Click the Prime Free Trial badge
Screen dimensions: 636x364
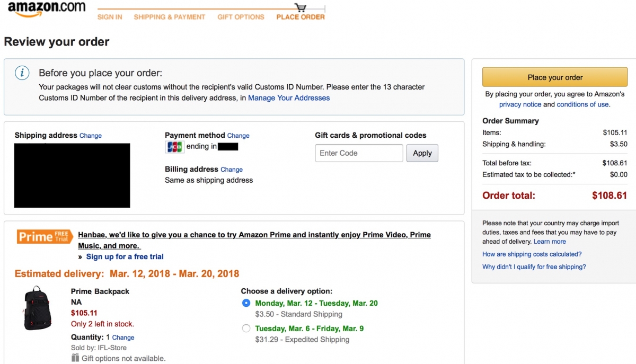pos(45,236)
